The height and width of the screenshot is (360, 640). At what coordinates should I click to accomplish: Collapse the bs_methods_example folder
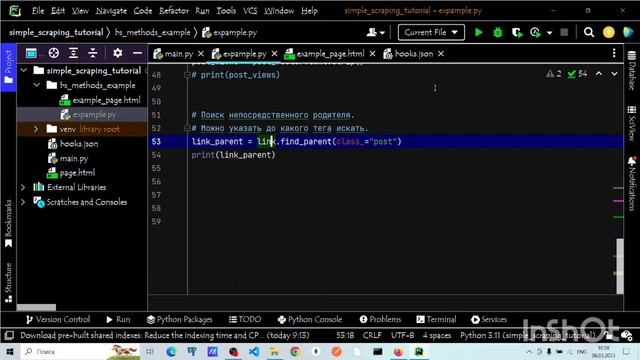(x=37, y=85)
